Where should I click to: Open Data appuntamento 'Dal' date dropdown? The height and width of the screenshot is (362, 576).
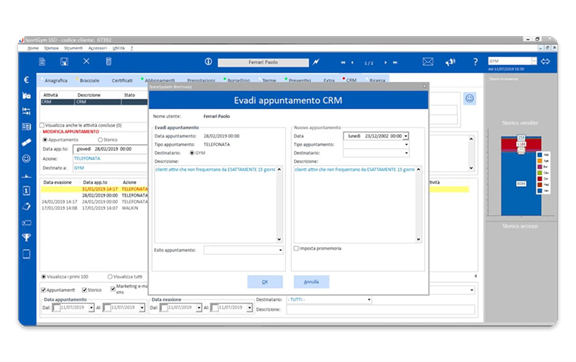[91, 308]
